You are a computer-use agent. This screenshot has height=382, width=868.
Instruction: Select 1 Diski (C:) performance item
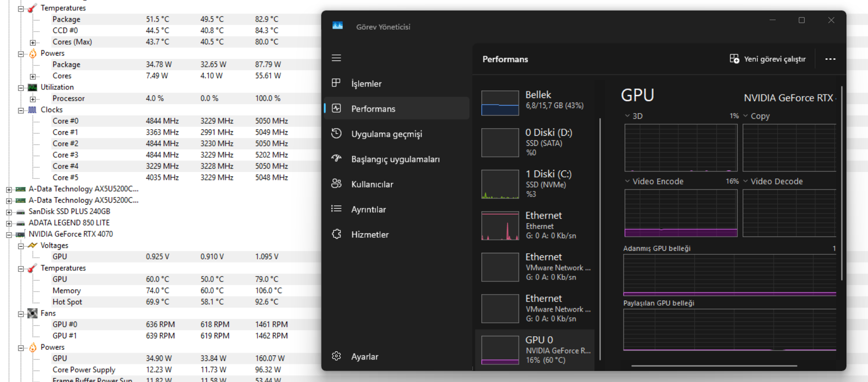[x=535, y=184]
